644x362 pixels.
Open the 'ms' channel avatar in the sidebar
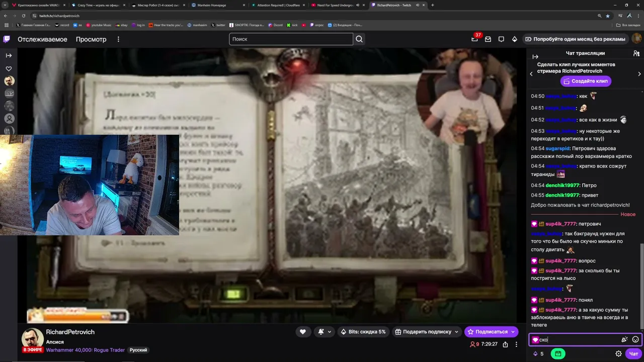click(9, 93)
